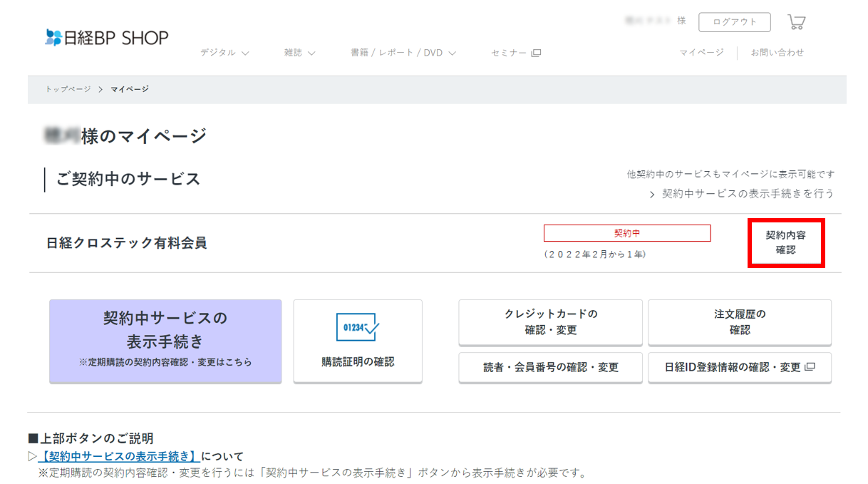The height and width of the screenshot is (484, 868).
Task: Click the ご契約中のサービス heading
Action: tap(128, 180)
